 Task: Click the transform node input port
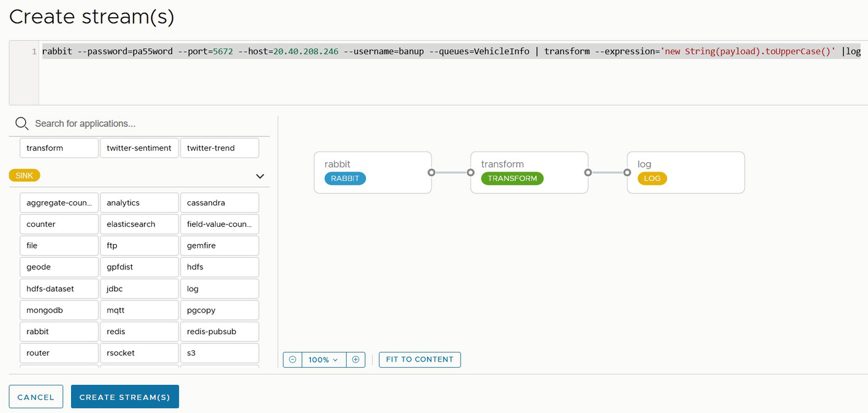[470, 173]
